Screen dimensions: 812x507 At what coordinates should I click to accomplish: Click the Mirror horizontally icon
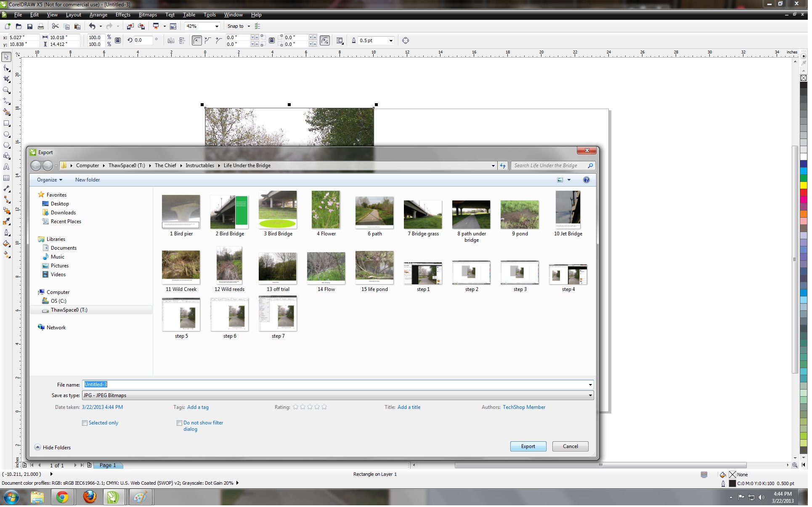pyautogui.click(x=171, y=41)
